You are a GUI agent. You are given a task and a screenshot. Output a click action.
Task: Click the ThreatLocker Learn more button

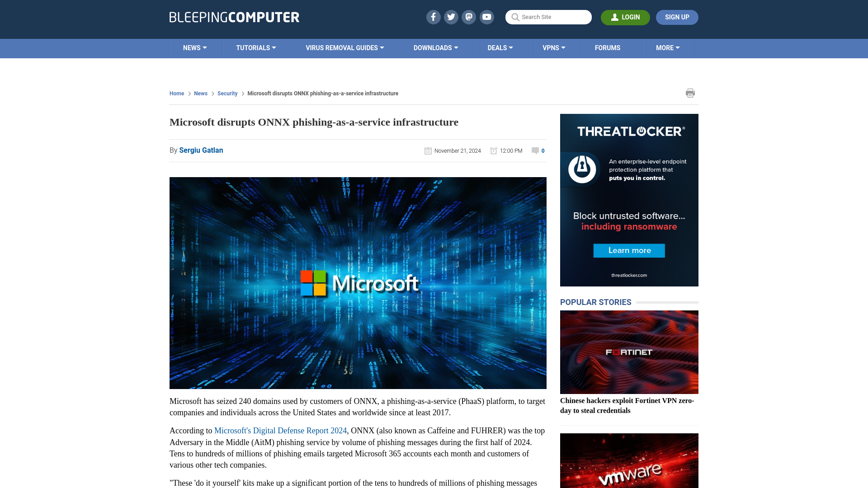click(629, 250)
